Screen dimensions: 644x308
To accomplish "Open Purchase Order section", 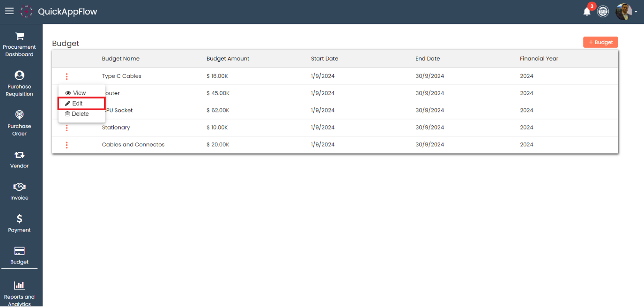I will click(19, 123).
